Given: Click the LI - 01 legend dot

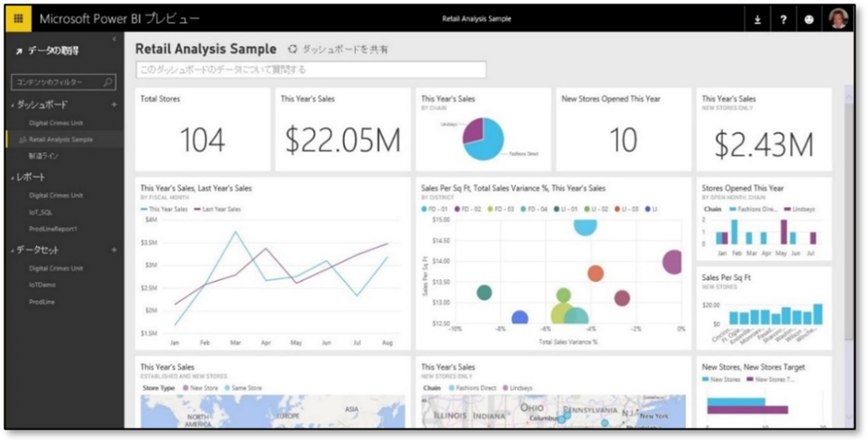Looking at the screenshot, I should coord(556,209).
